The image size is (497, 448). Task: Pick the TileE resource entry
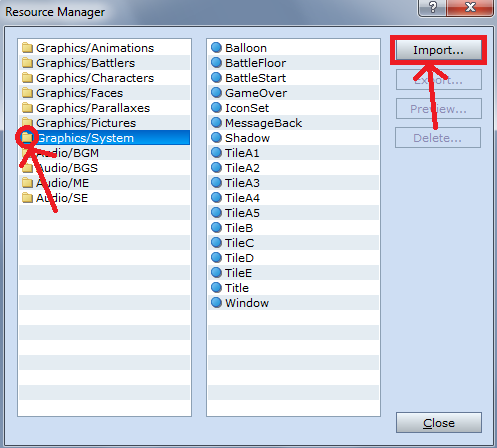point(293,273)
